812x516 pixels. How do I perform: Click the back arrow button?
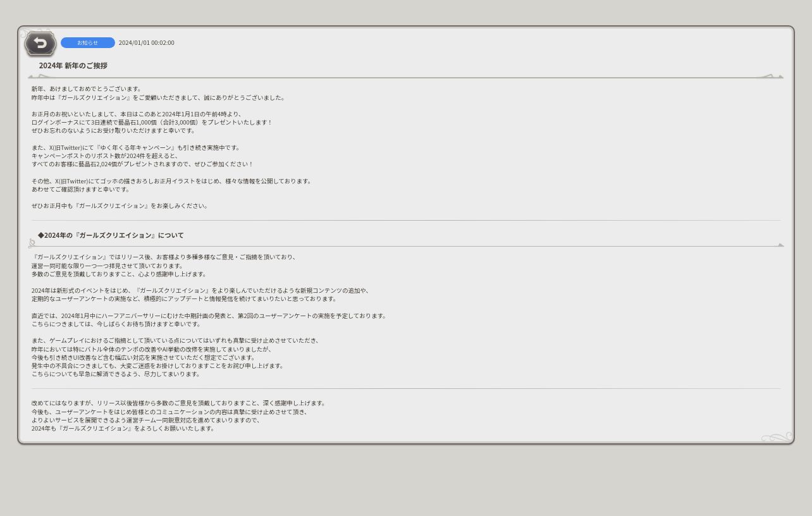coord(40,44)
